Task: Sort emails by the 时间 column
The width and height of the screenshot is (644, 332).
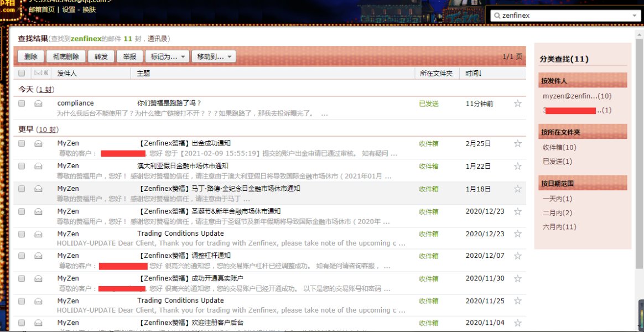Action: tap(474, 73)
